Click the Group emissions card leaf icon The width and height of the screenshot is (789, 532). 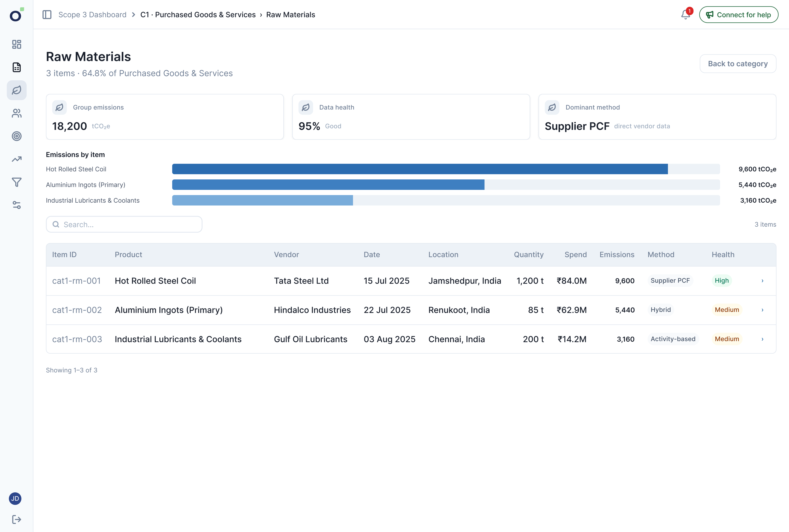point(59,107)
